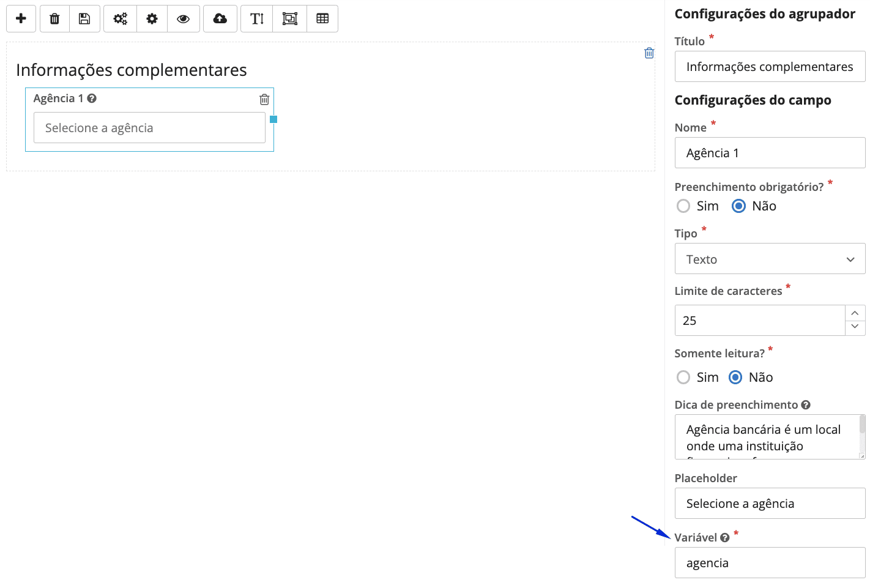Open the multiple gears settings icon
The height and width of the screenshot is (588, 870).
(x=120, y=19)
